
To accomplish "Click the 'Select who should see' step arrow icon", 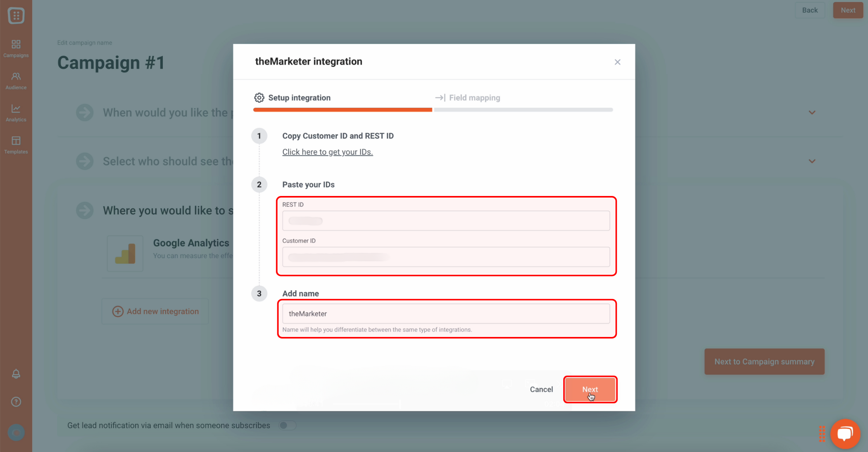I will click(85, 161).
